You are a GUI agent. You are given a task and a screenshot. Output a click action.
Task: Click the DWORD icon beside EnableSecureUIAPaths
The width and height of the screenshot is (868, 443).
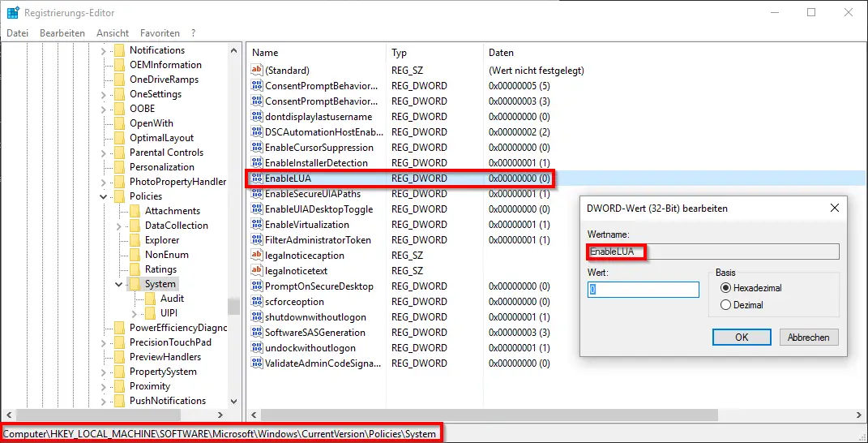(x=256, y=194)
